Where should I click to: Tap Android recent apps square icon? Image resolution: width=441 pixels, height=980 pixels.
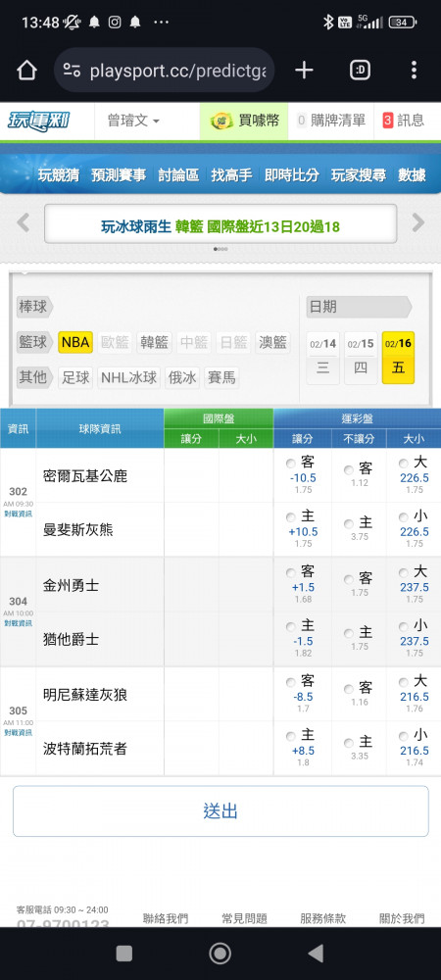pyautogui.click(x=124, y=954)
